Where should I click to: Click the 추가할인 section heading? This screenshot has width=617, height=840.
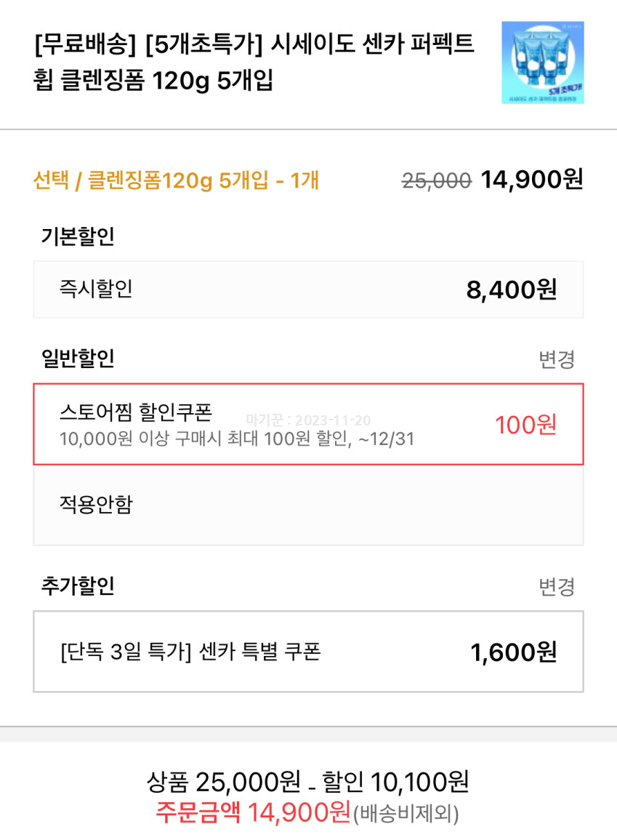[x=78, y=585]
